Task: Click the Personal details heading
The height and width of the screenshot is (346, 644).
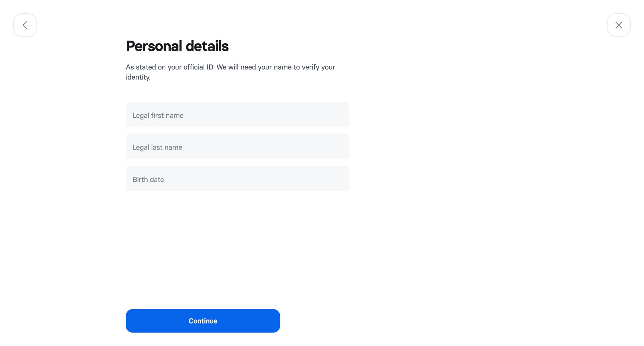Action: (177, 46)
